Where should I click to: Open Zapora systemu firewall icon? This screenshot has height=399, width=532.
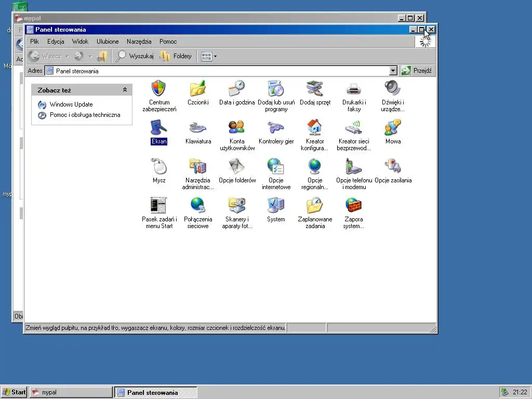click(x=354, y=206)
